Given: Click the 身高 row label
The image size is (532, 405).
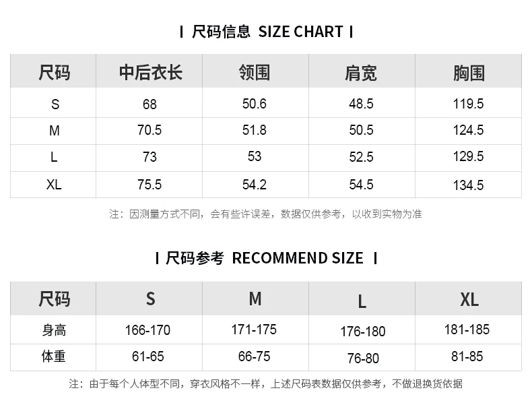Looking at the screenshot, I should [54, 330].
